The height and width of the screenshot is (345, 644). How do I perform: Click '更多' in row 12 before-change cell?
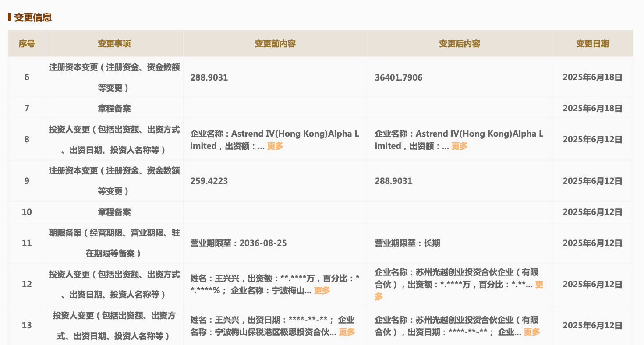click(322, 291)
